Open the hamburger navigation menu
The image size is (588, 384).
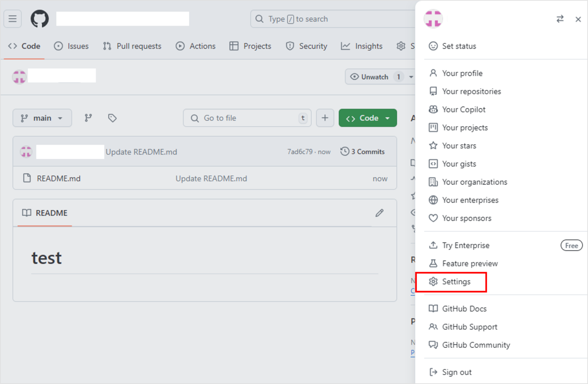click(13, 19)
